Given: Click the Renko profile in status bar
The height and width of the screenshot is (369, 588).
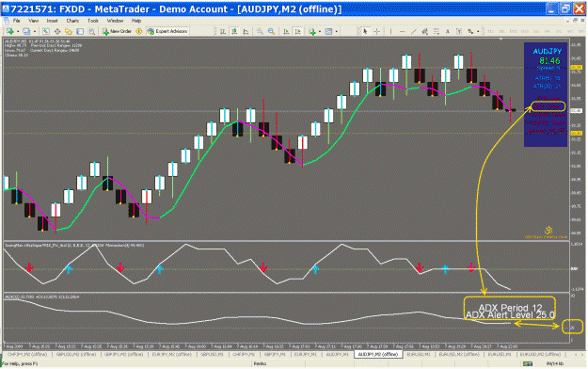Looking at the screenshot, I should [260, 363].
